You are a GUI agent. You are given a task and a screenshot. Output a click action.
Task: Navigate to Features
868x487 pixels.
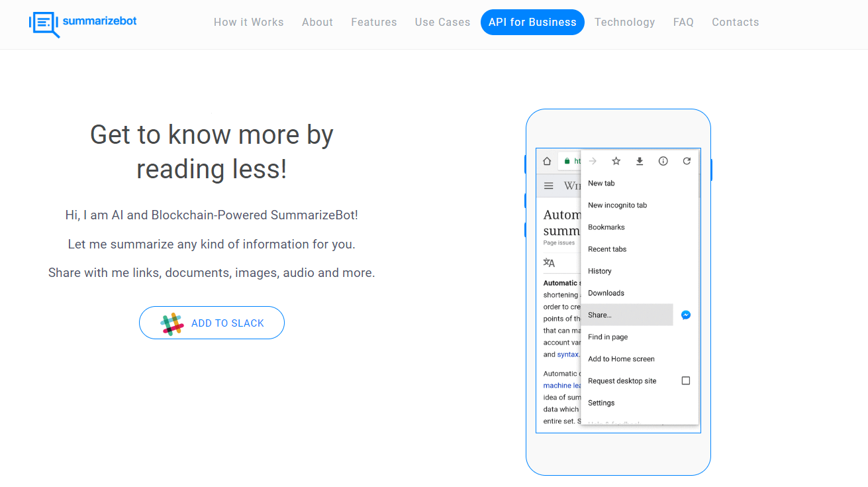374,22
